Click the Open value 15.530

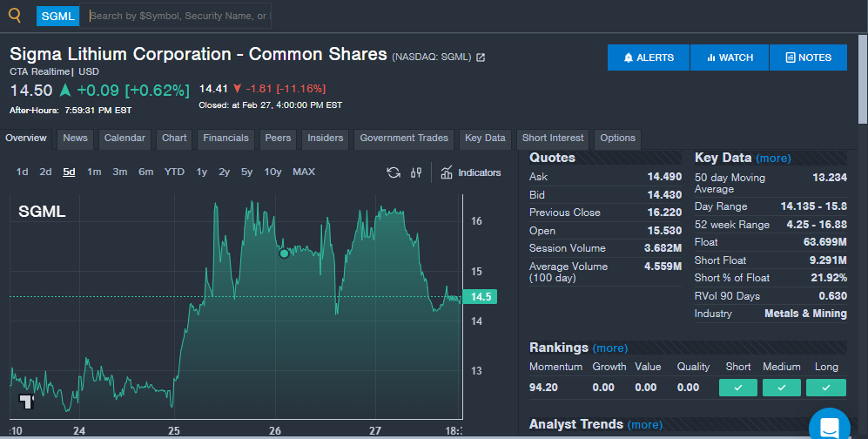(664, 231)
